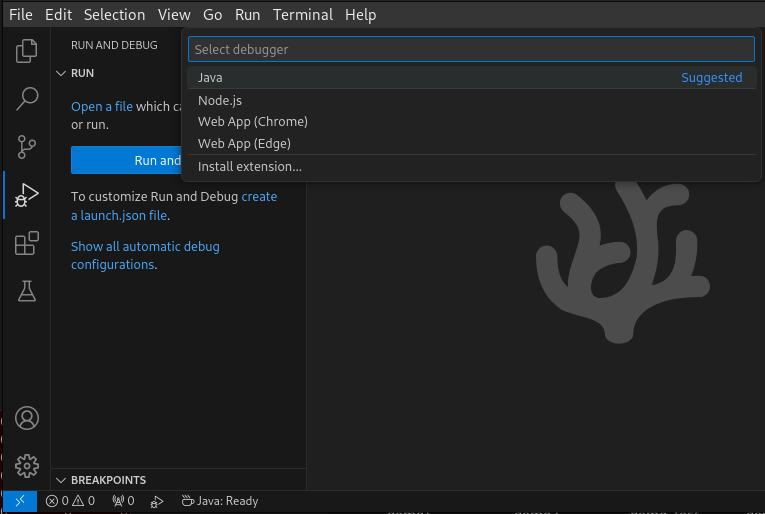Choose Web App (Edge) debugger
This screenshot has width=765, height=514.
(x=471, y=143)
